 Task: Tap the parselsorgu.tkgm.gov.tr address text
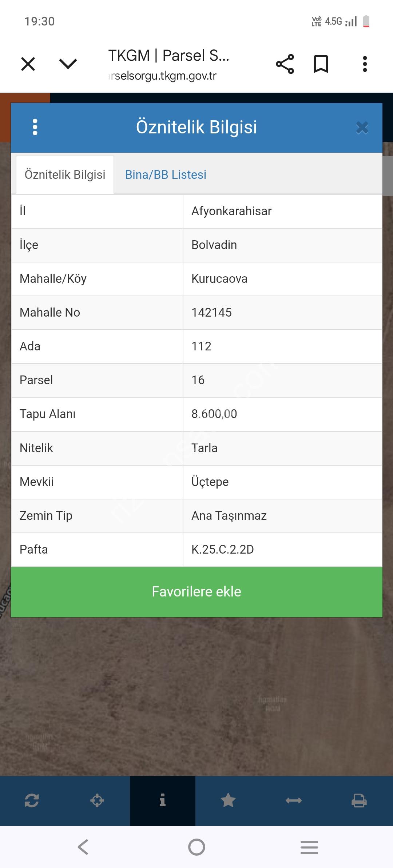point(163,76)
